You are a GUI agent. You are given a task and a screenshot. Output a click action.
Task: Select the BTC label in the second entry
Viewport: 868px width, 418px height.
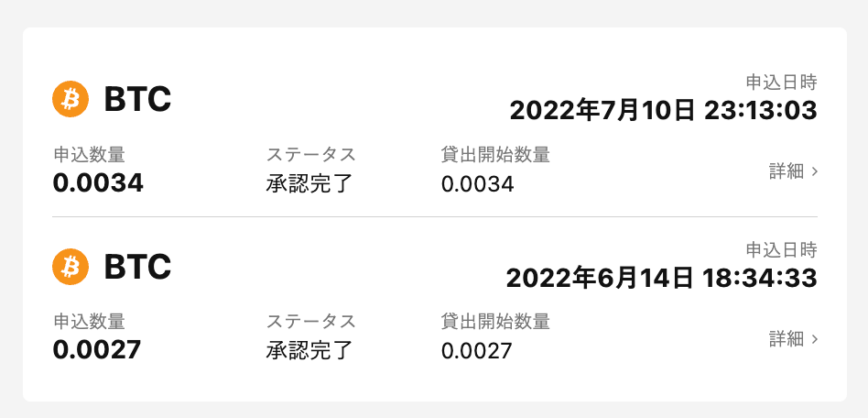click(x=138, y=268)
